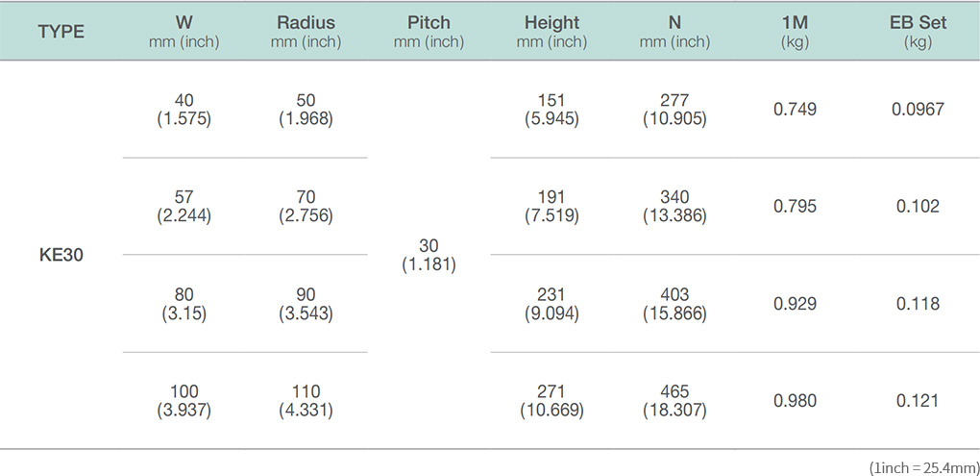Select the W column header

pyautogui.click(x=184, y=33)
